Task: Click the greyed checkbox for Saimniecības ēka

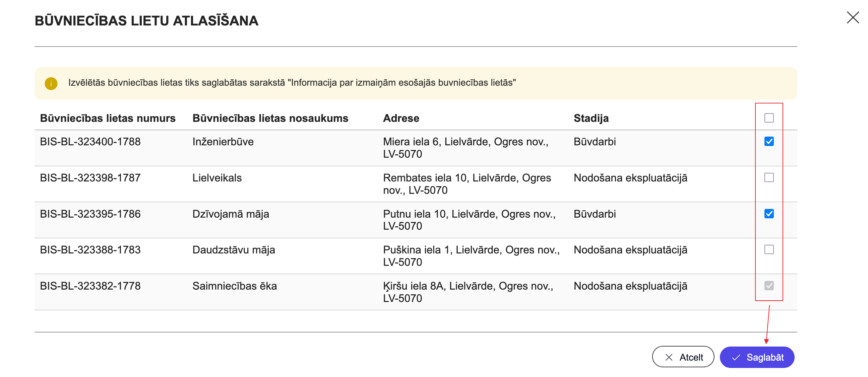Action: 768,286
